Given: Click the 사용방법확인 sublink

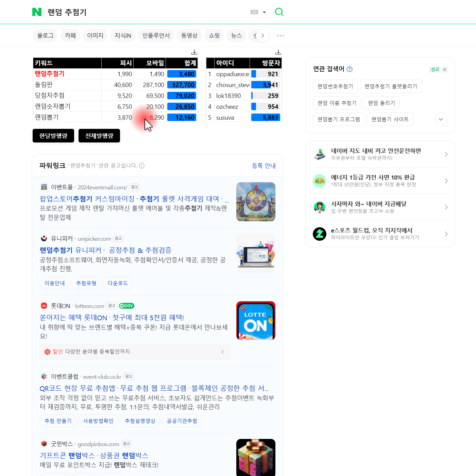Looking at the screenshot, I should 98,421.
